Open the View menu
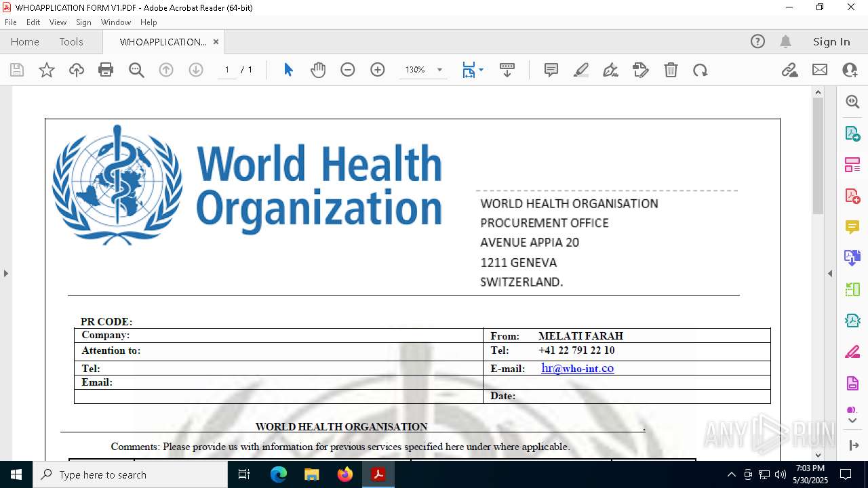 58,22
